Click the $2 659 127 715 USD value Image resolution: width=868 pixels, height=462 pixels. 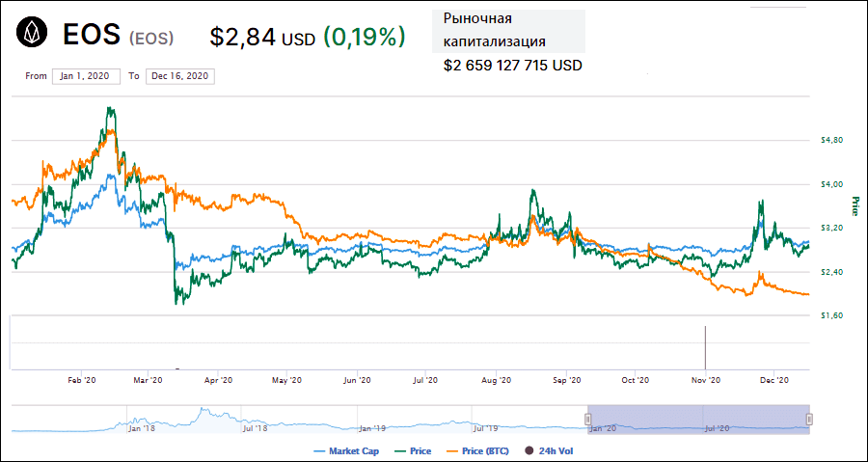(512, 66)
